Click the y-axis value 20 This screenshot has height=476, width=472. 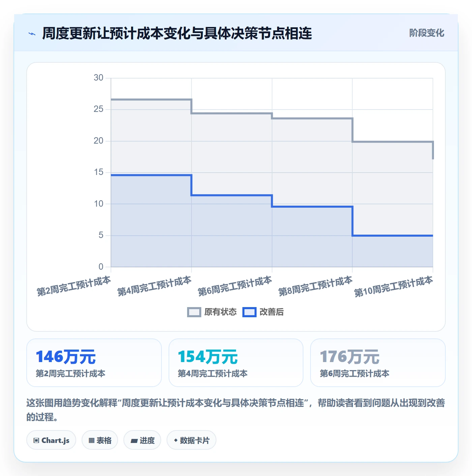[98, 141]
